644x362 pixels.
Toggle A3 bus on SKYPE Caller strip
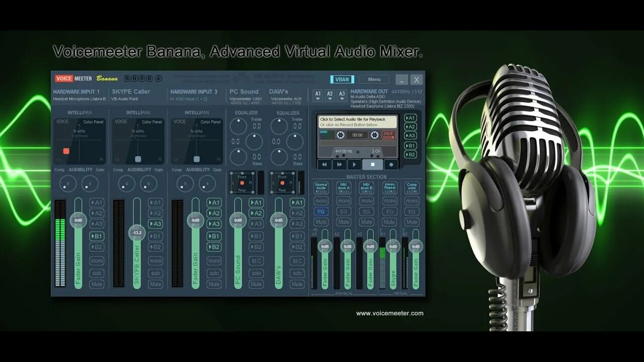point(155,224)
